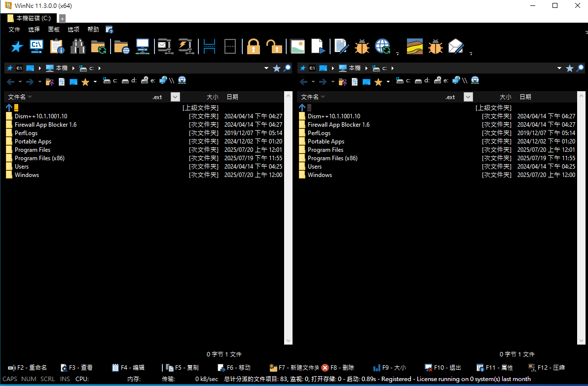Select the 本機磁碟 (C:) tab
Screen dimensions: 588x386
tap(29, 18)
